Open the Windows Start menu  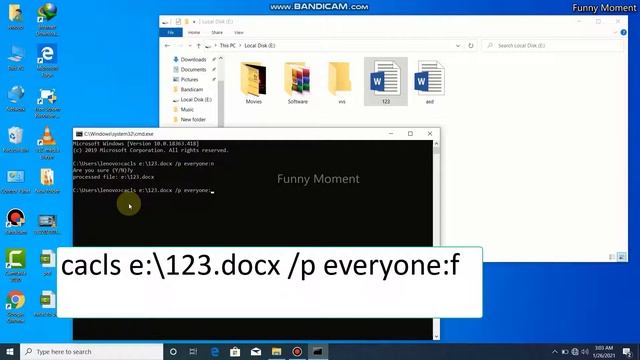pos(10,351)
